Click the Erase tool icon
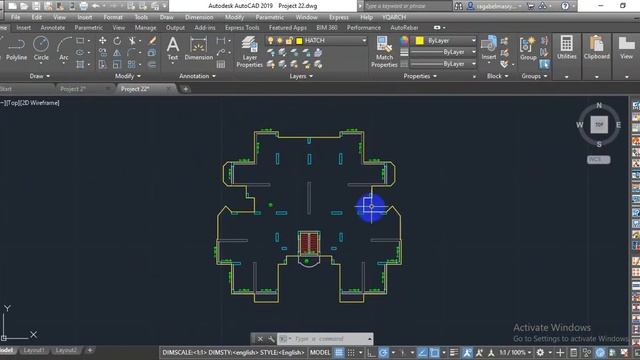Screen dimensions: 640x360 [152, 40]
